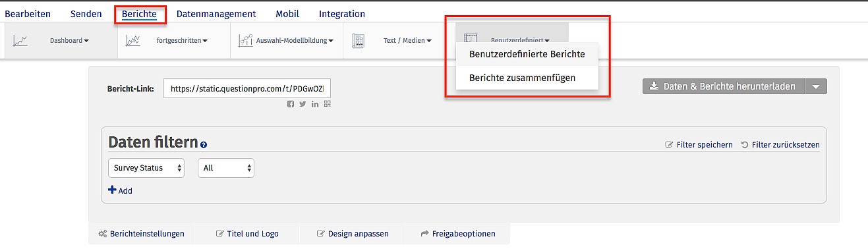868x249 pixels.
Task: Click the Text / Medien report icon
Action: point(359,41)
